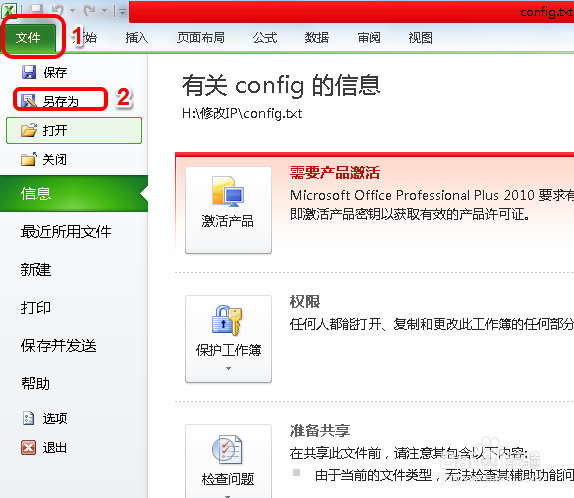Click the Excel application icon in title bar

(10, 10)
